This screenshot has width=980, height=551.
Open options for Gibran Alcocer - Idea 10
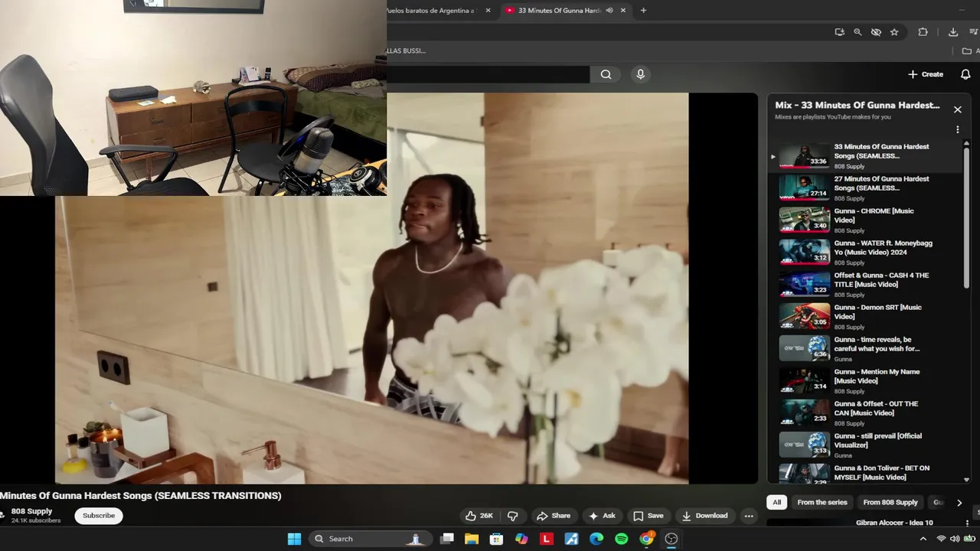pyautogui.click(x=968, y=523)
